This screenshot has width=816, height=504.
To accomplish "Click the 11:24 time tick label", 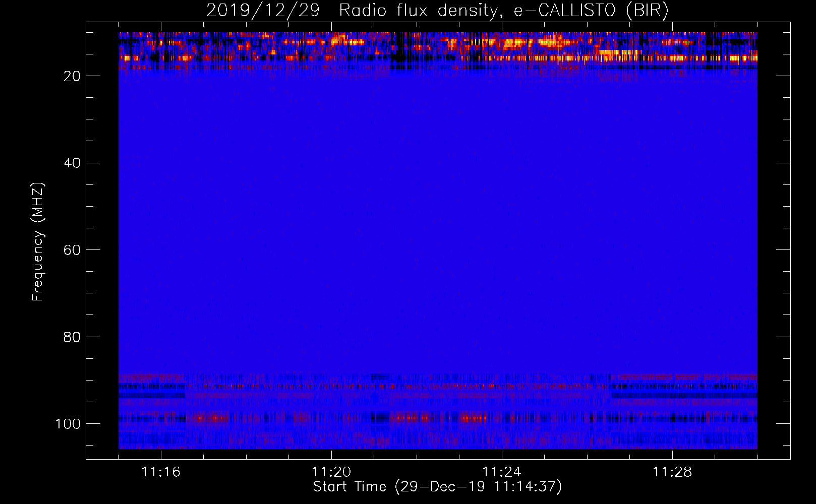I will (502, 472).
